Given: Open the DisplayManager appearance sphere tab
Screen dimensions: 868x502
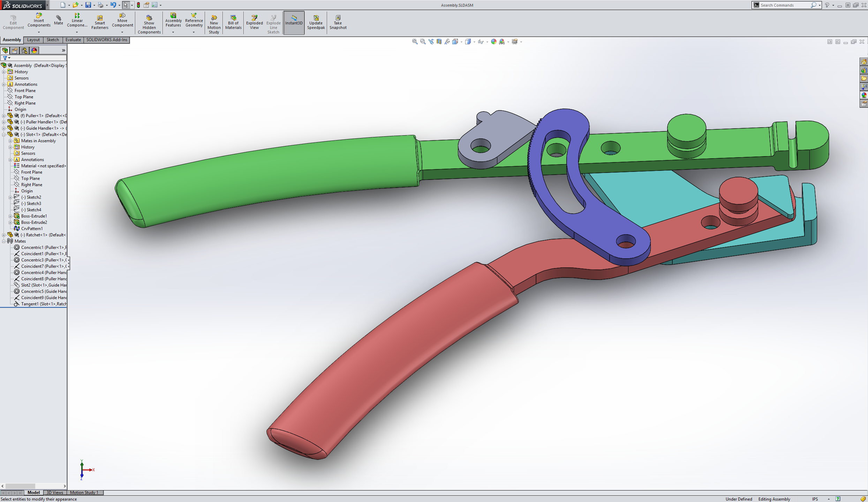Looking at the screenshot, I should 34,51.
